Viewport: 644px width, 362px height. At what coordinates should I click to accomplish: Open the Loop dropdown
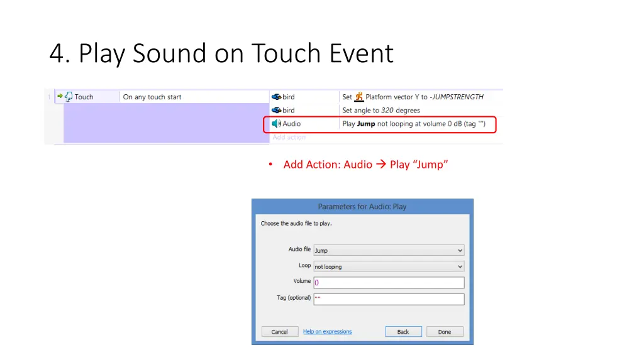coord(389,266)
